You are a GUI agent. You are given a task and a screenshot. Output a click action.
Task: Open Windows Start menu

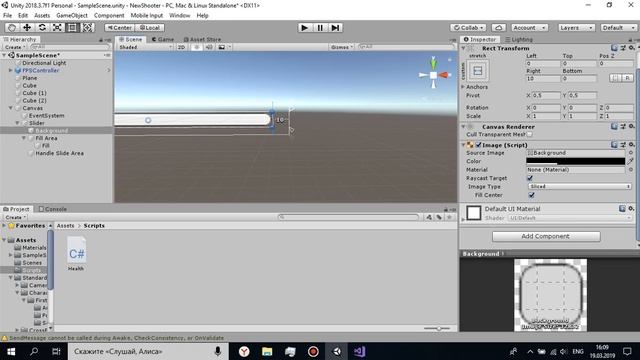(x=11, y=351)
